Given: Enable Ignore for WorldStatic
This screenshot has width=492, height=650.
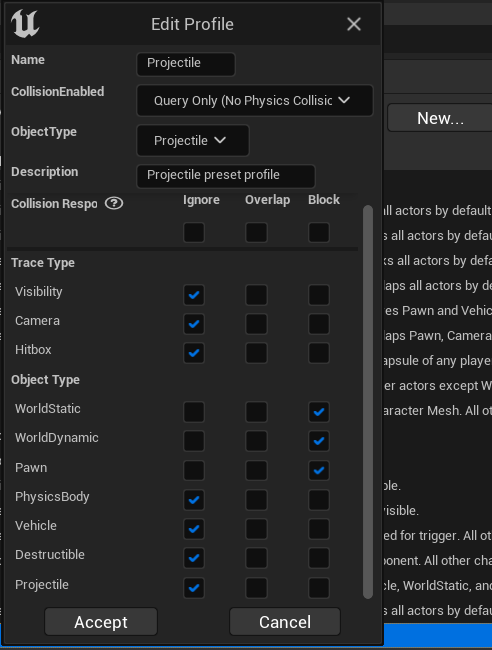Looking at the screenshot, I should click(x=194, y=412).
